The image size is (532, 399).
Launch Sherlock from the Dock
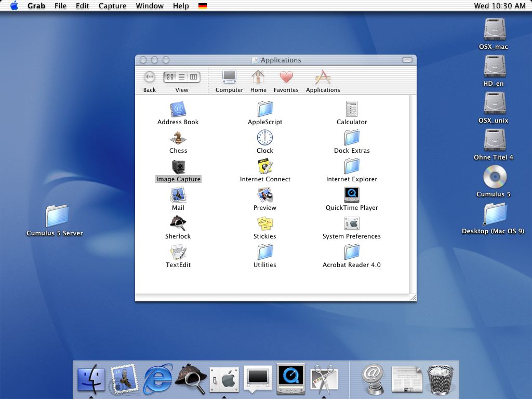point(191,379)
